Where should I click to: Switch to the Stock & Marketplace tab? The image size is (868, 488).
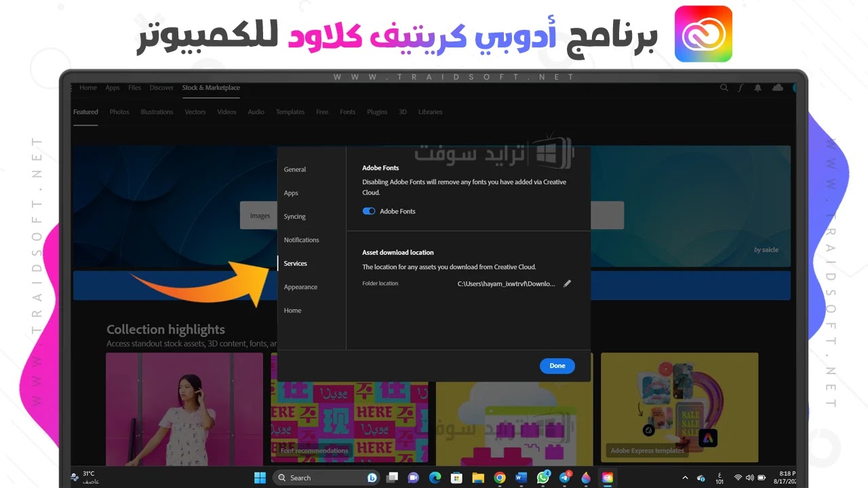pyautogui.click(x=211, y=87)
